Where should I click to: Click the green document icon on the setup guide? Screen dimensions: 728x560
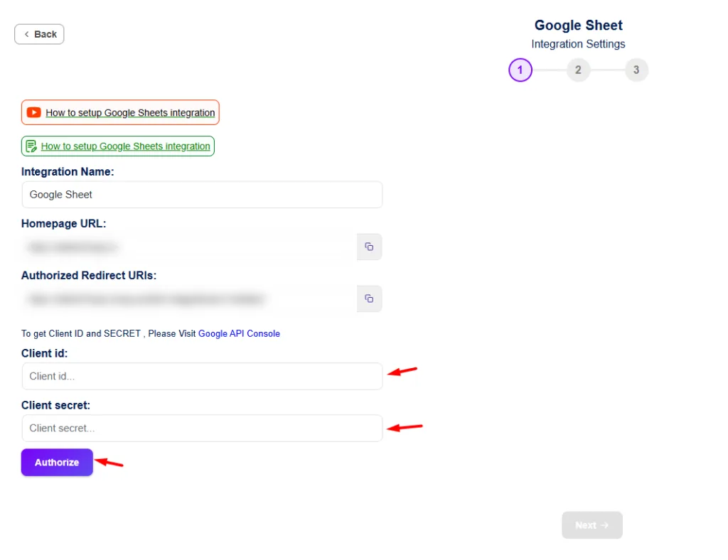(x=31, y=146)
